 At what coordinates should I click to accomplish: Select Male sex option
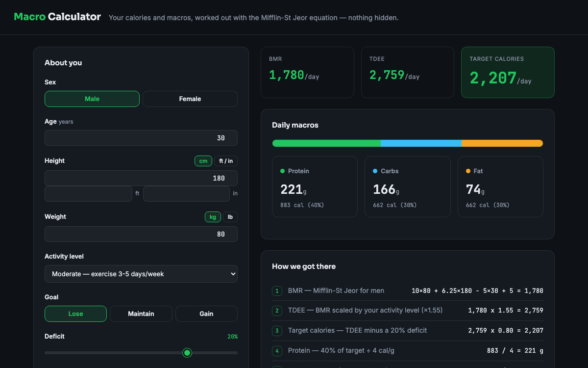click(x=92, y=99)
